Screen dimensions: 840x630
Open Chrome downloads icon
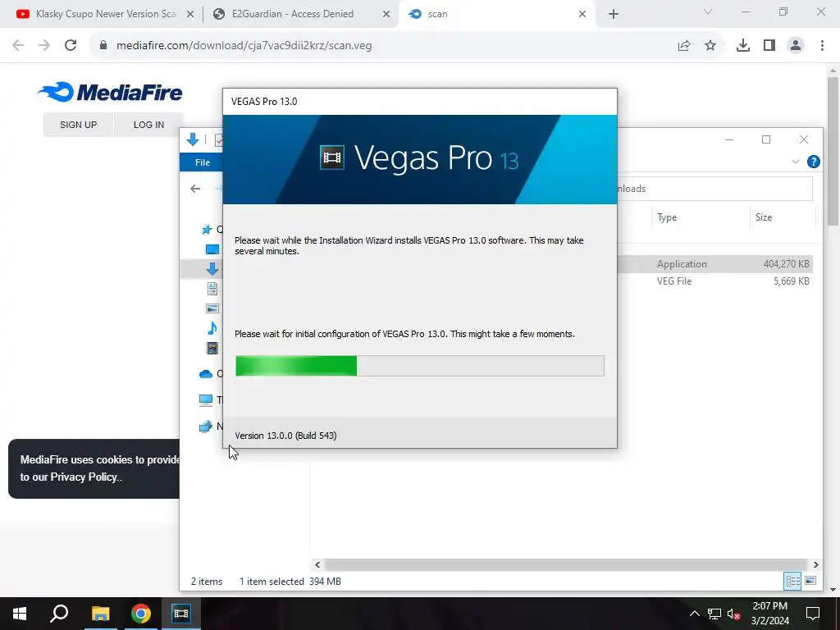[x=743, y=46]
